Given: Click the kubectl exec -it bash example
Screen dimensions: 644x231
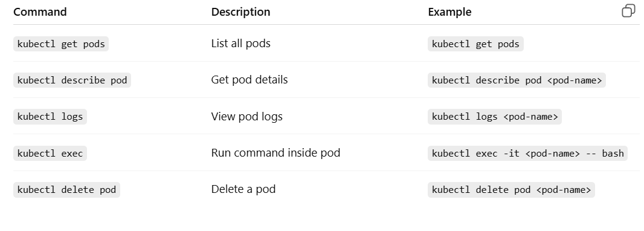Looking at the screenshot, I should (527, 154).
